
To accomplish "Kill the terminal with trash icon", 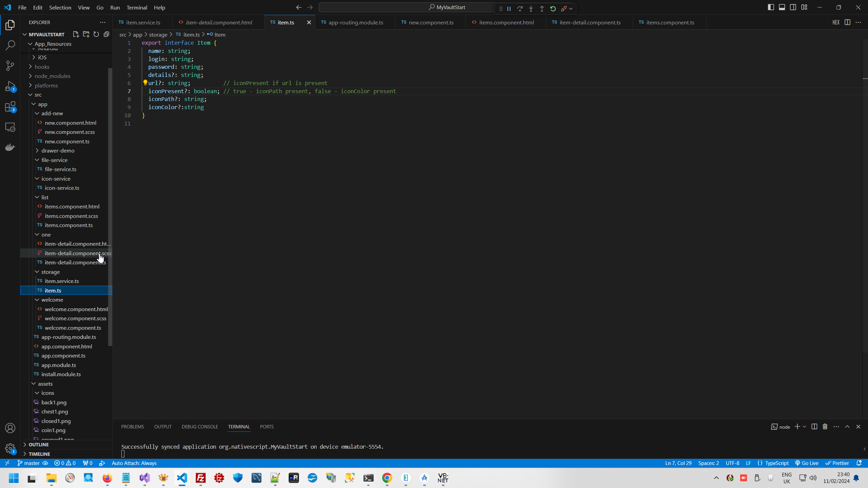I will 825,427.
